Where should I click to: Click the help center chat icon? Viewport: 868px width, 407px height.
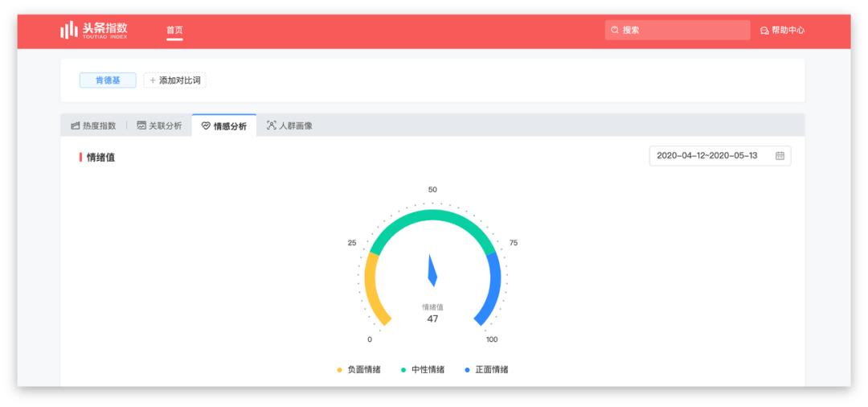point(764,31)
